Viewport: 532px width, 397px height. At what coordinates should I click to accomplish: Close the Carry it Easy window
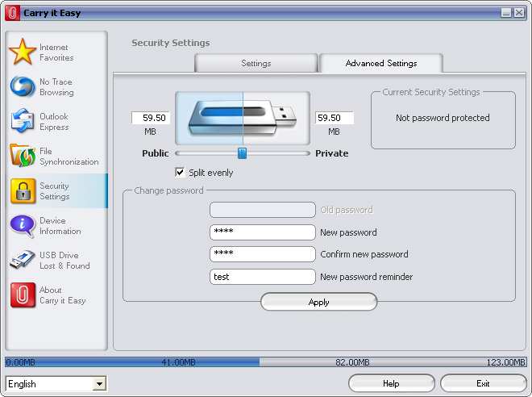point(519,13)
